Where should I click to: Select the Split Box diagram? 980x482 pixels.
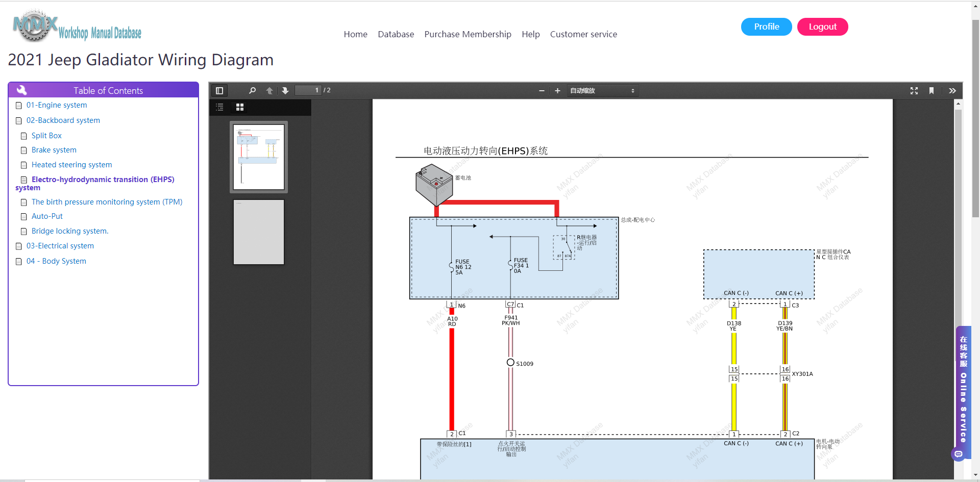click(x=46, y=136)
